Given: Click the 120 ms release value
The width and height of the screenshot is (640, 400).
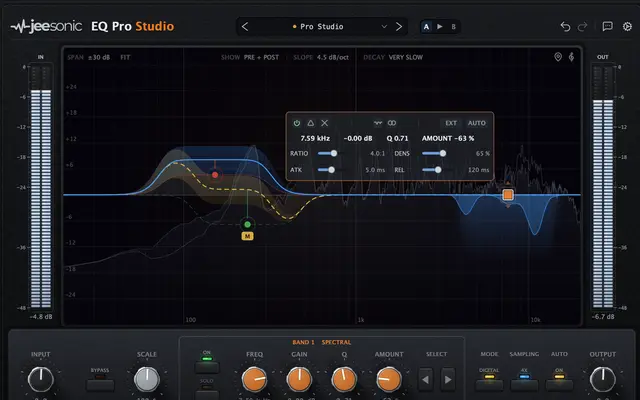Looking at the screenshot, I should pyautogui.click(x=478, y=170).
